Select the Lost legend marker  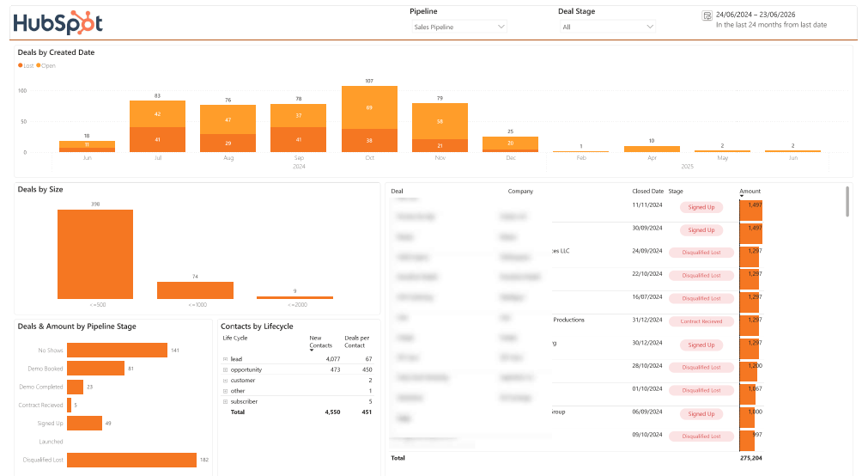(21, 65)
